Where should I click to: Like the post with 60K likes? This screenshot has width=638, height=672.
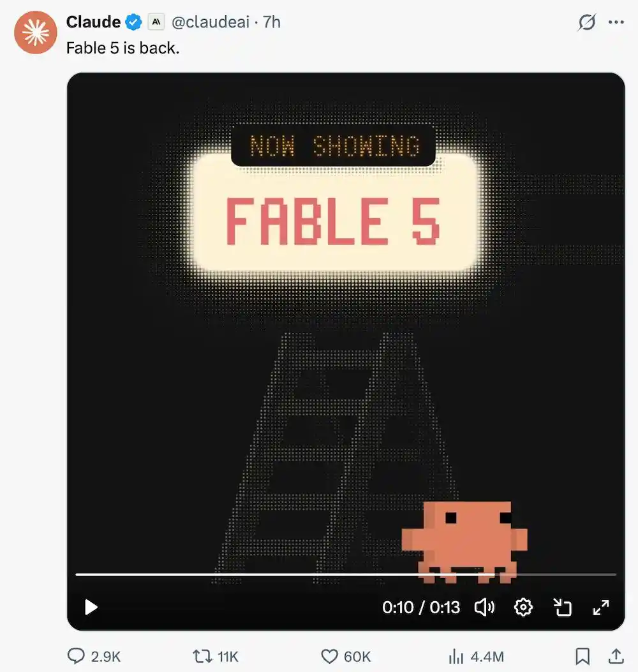pos(346,656)
